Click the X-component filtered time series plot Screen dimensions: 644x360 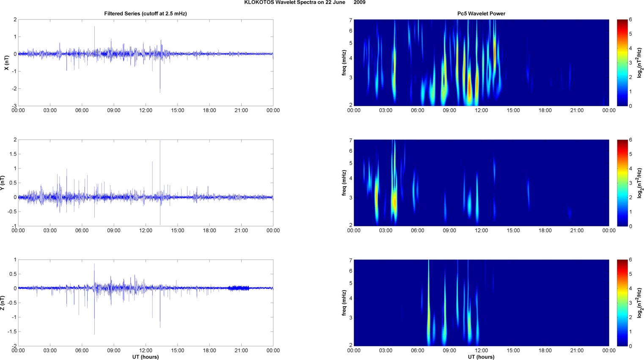tap(146, 63)
